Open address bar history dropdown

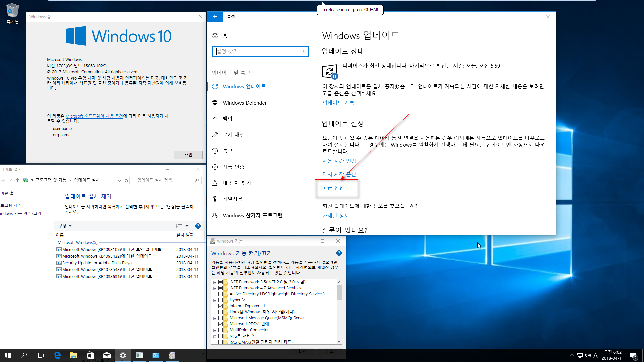[119, 180]
